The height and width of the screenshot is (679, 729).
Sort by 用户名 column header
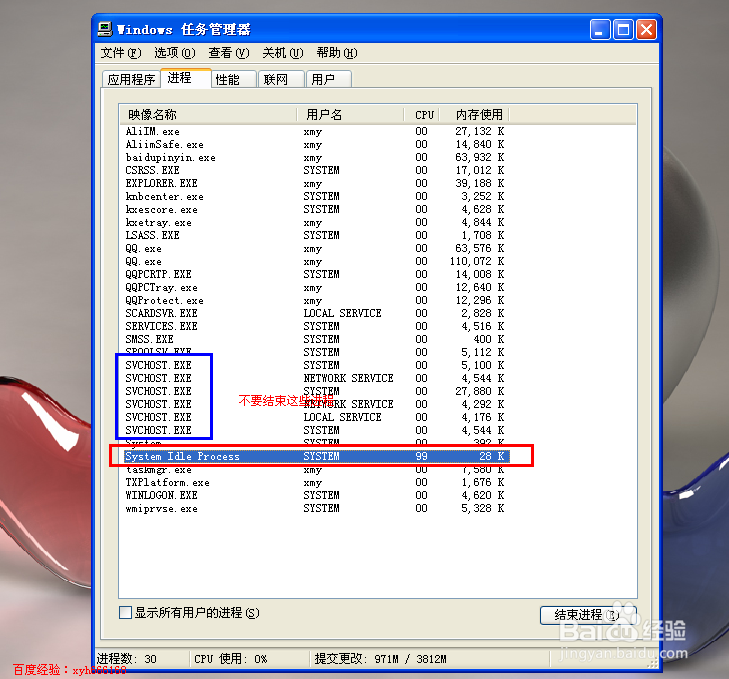pyautogui.click(x=350, y=114)
